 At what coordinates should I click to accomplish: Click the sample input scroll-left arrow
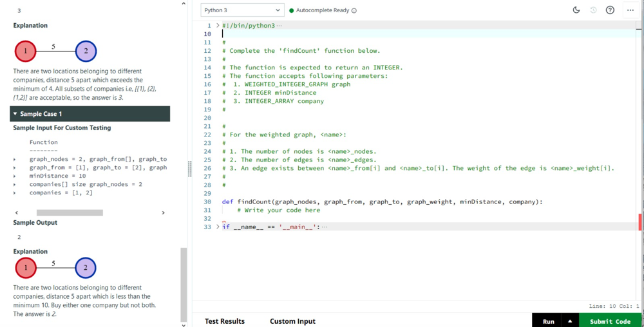pyautogui.click(x=17, y=212)
